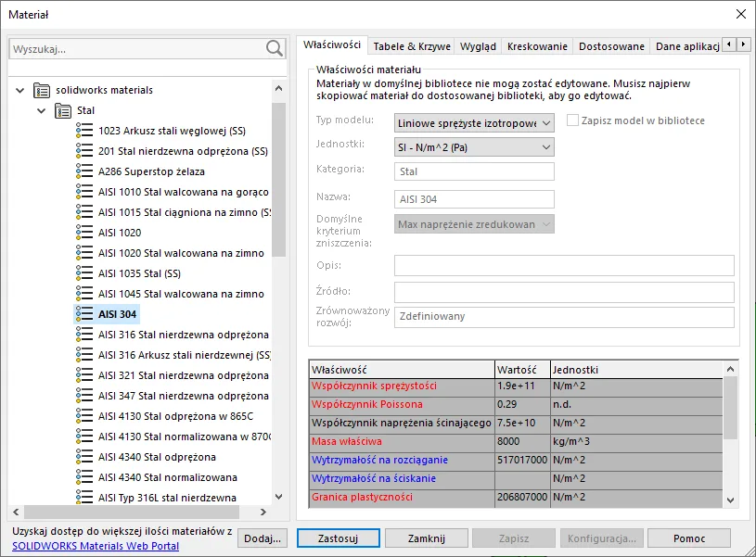Click icon beside AISI 4340 Stal odprężona
This screenshot has height=557, width=756.
(83, 457)
